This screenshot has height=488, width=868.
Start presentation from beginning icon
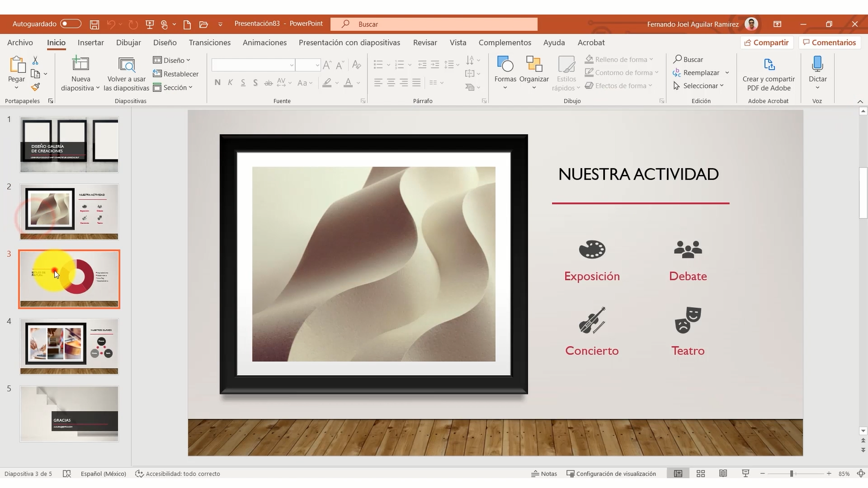(150, 24)
